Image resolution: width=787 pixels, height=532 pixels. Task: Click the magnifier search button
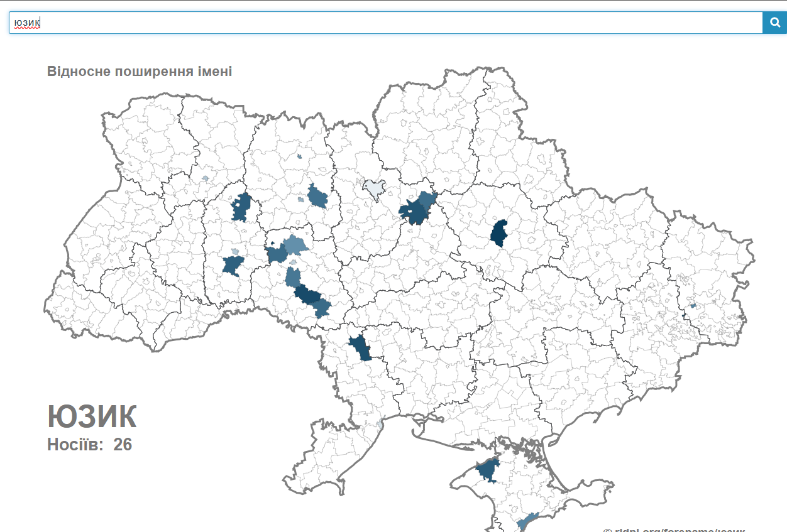click(774, 23)
